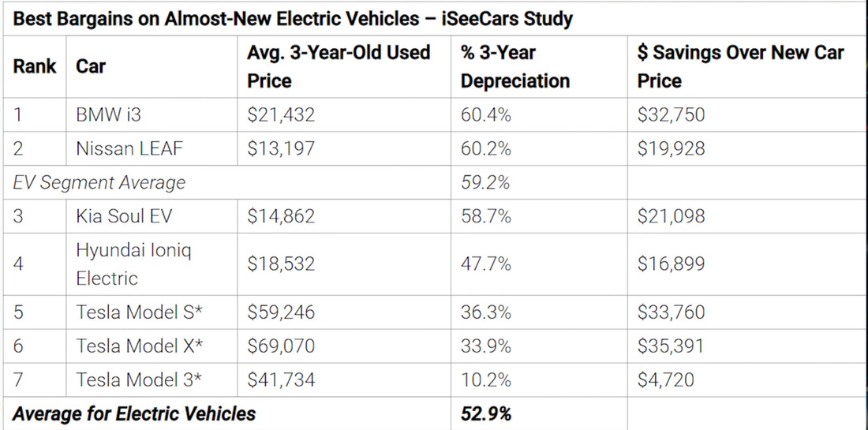The width and height of the screenshot is (868, 430).
Task: Select the Tesla Model S* cell
Action: coord(140,312)
